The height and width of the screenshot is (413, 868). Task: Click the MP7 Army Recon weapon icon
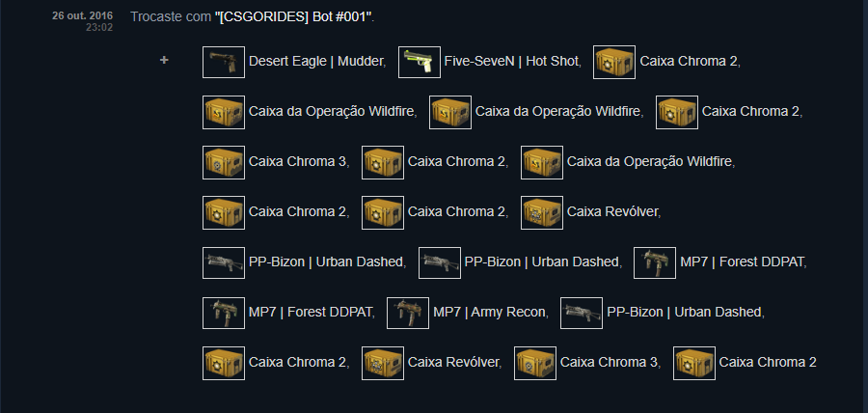407,313
